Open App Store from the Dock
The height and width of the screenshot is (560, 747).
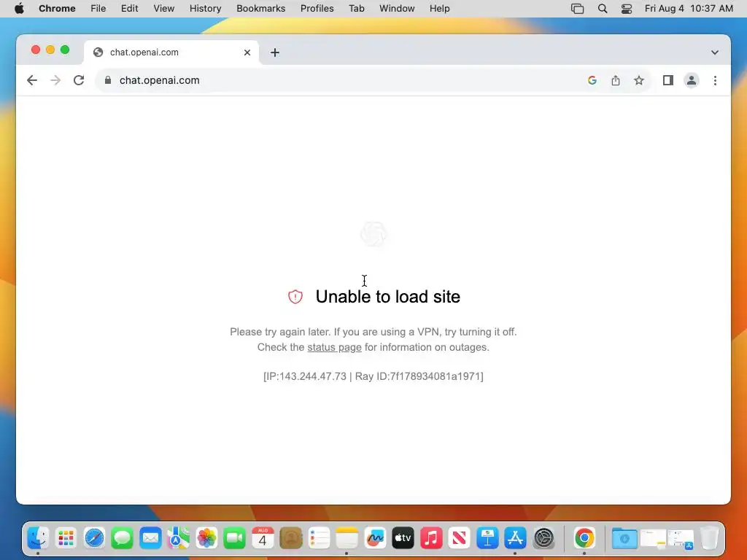click(516, 538)
